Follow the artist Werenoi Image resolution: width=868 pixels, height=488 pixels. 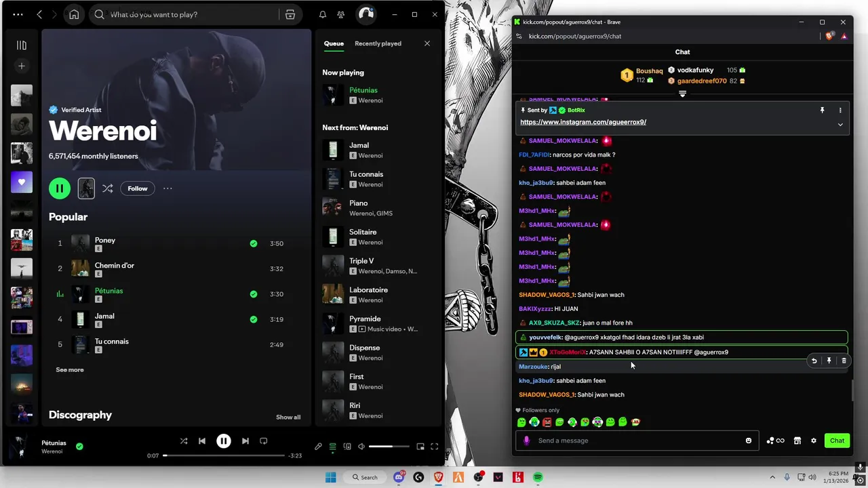138,188
